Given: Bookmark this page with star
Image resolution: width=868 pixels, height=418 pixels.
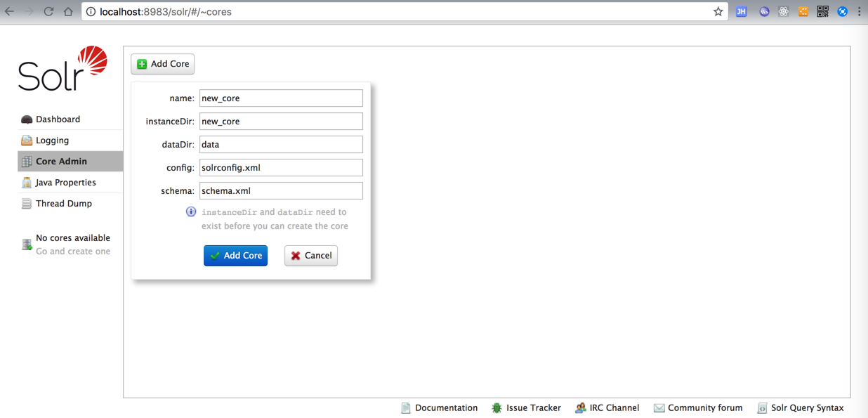Looking at the screenshot, I should point(718,12).
